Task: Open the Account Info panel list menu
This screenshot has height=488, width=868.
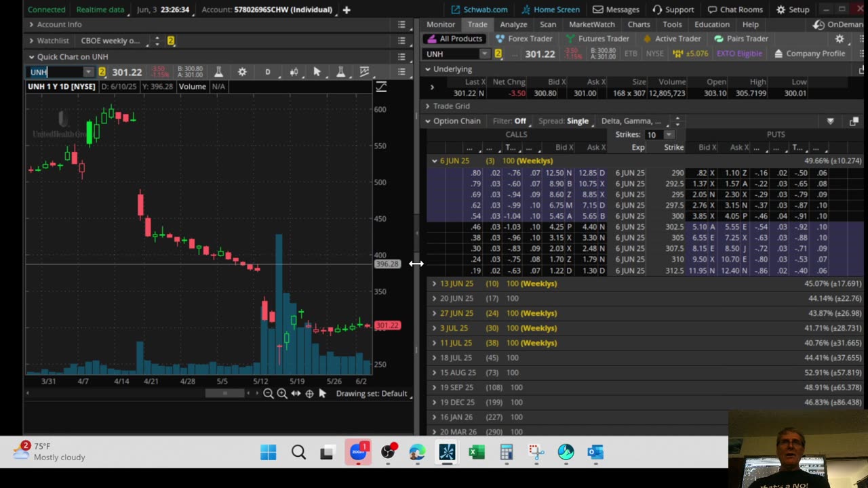Action: (401, 24)
